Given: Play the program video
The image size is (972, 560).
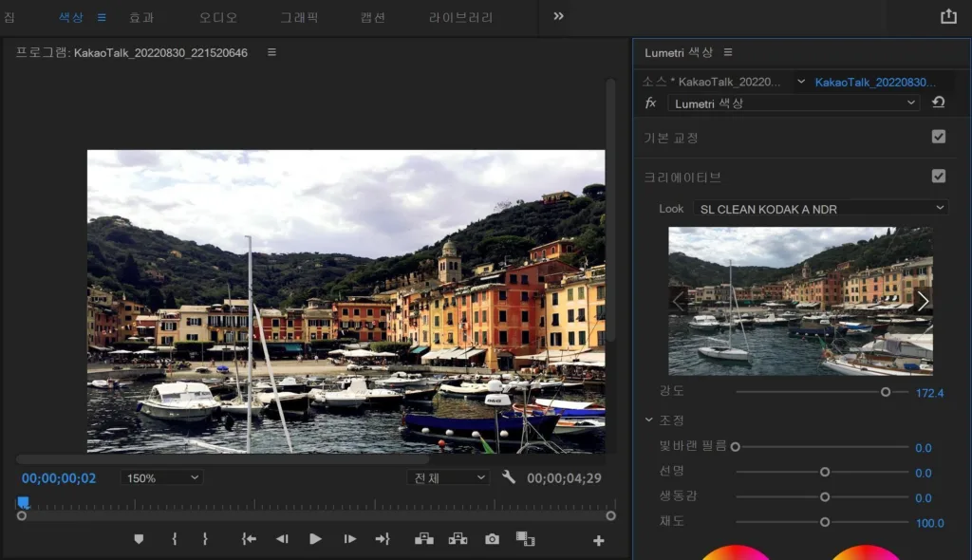Looking at the screenshot, I should [x=315, y=539].
